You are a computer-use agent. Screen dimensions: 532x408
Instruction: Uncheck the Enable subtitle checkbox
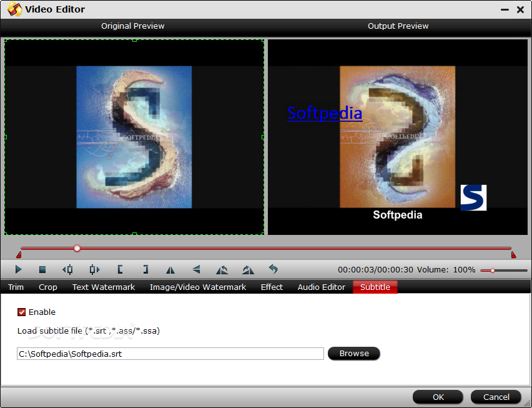pyautogui.click(x=21, y=312)
